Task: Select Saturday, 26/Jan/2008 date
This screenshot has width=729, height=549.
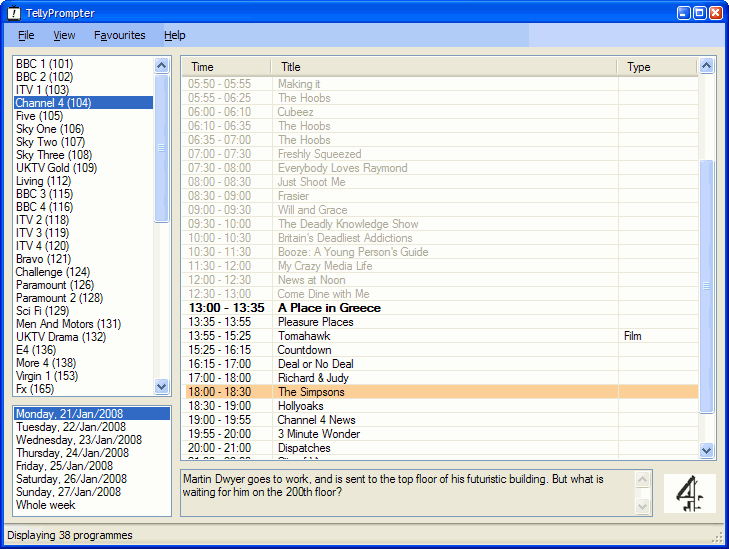Action: 92,479
